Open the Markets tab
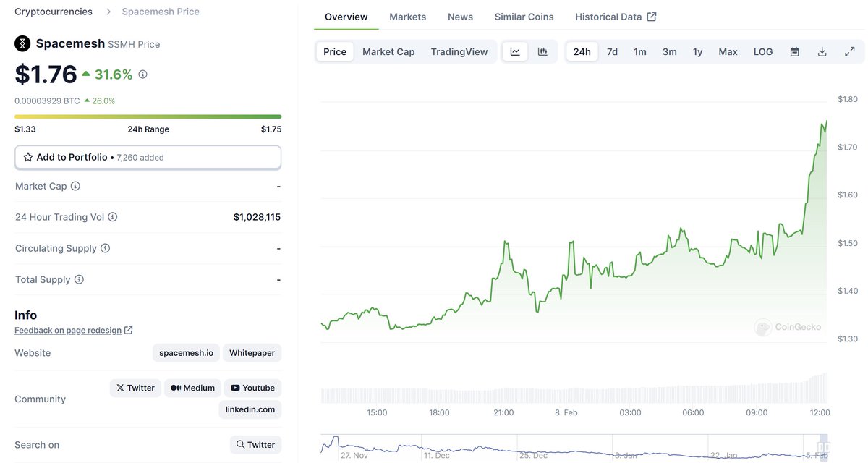Image resolution: width=868 pixels, height=463 pixels. 407,17
